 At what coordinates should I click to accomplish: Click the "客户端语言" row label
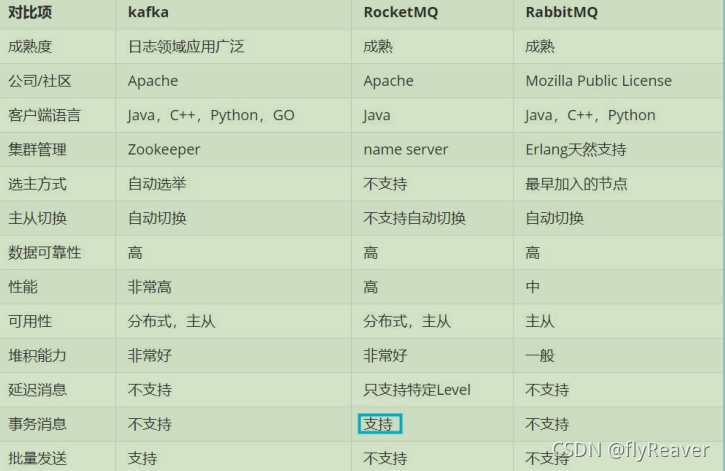pos(44,115)
